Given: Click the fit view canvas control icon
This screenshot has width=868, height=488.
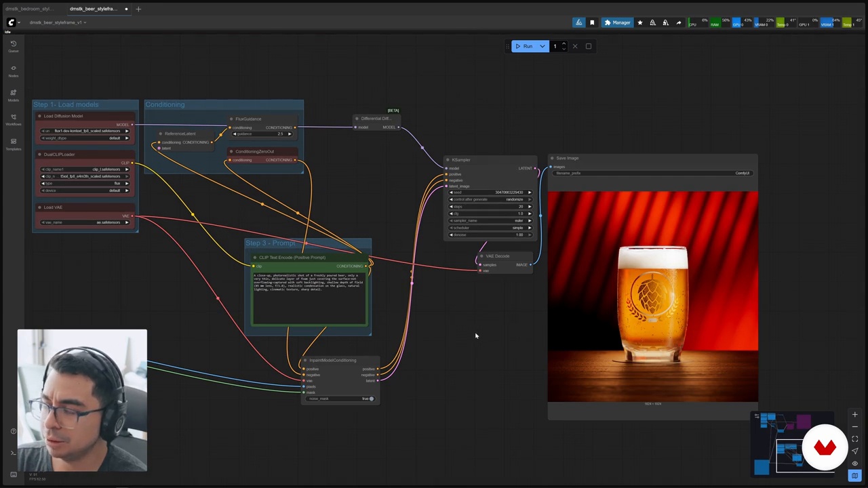Looking at the screenshot, I should (x=854, y=439).
